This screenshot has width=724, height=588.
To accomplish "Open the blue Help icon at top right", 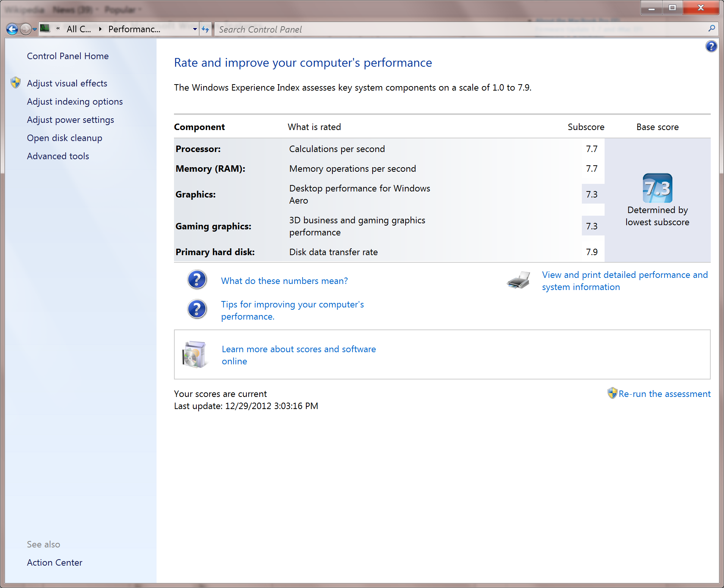I will [711, 46].
